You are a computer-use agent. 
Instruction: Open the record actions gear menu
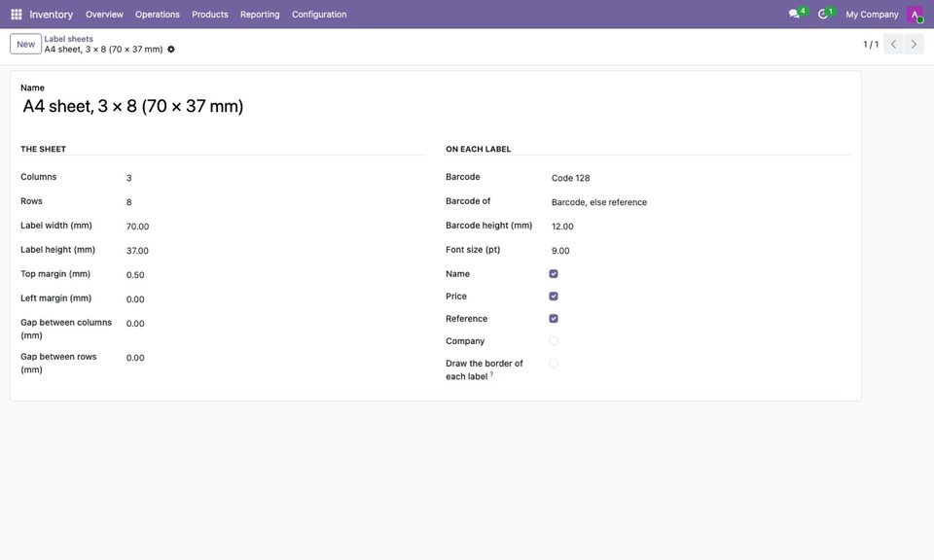[171, 50]
